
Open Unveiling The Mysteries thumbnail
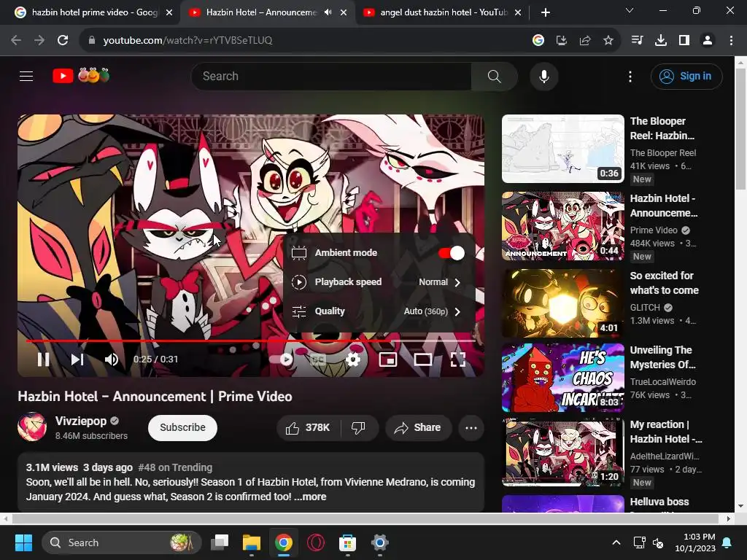click(562, 377)
